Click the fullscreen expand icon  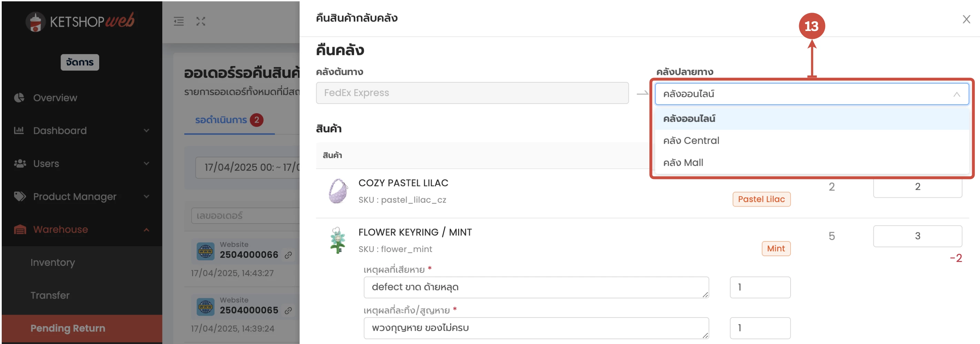(x=201, y=21)
